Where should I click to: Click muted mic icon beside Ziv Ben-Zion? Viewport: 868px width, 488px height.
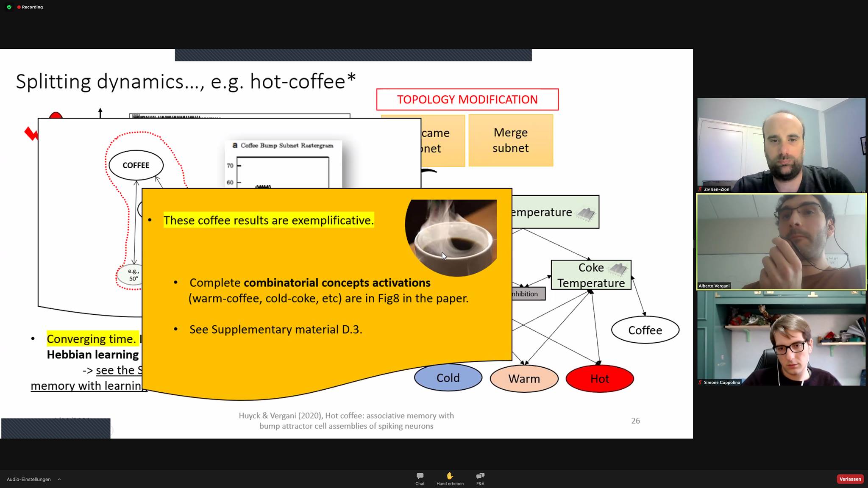pyautogui.click(x=701, y=189)
